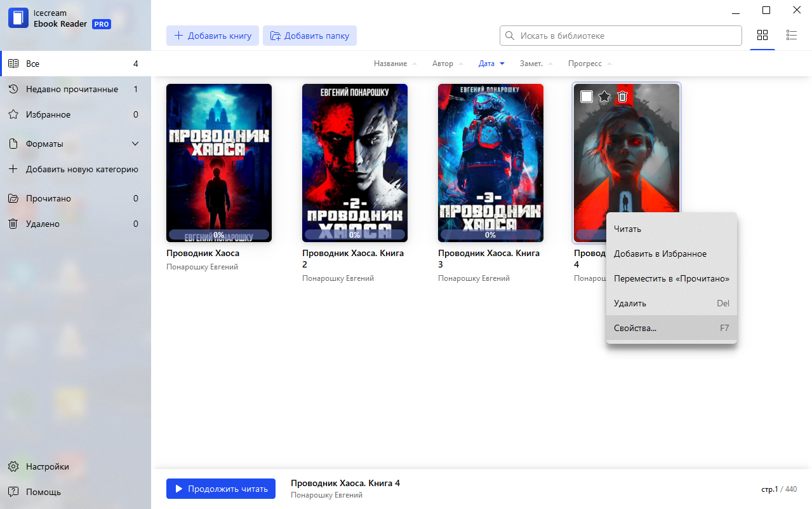Viewport: 812px width, 509px height.
Task: Sort library by Название
Action: pos(396,64)
